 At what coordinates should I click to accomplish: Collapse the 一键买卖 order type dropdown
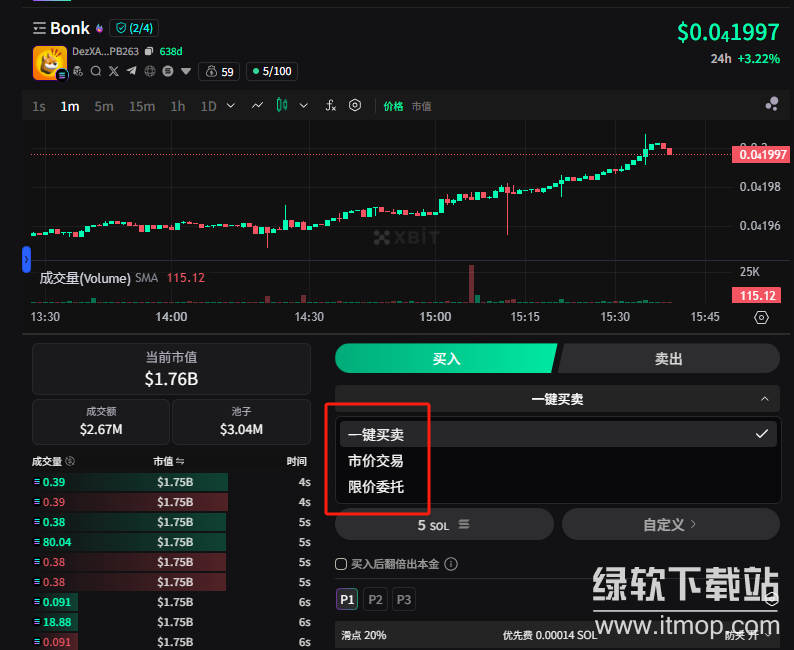764,399
